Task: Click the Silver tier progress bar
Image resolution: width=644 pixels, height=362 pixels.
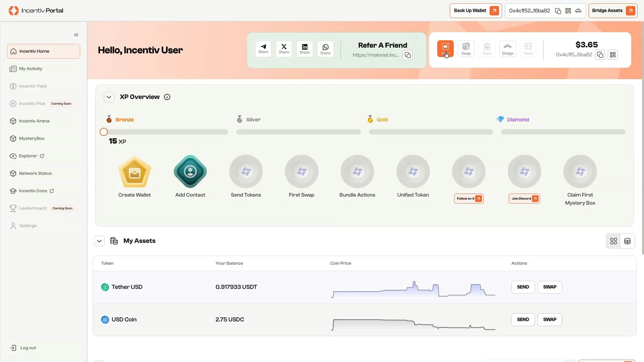Action: click(x=298, y=132)
